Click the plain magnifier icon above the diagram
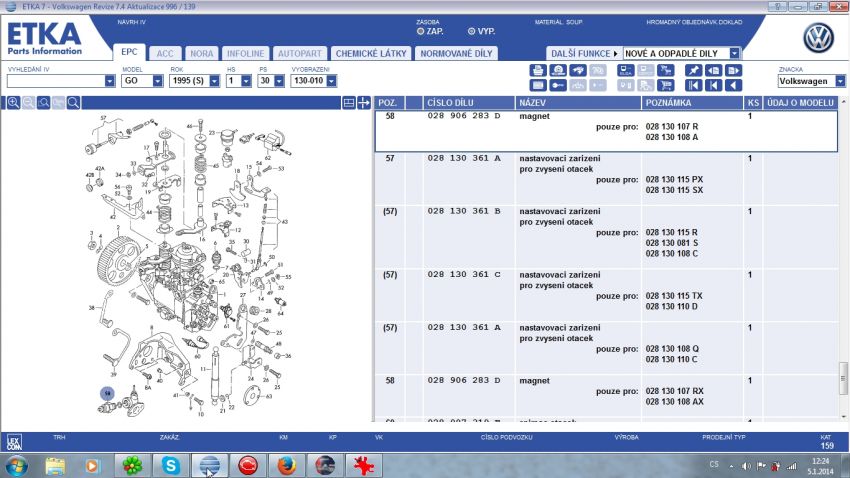 point(73,102)
